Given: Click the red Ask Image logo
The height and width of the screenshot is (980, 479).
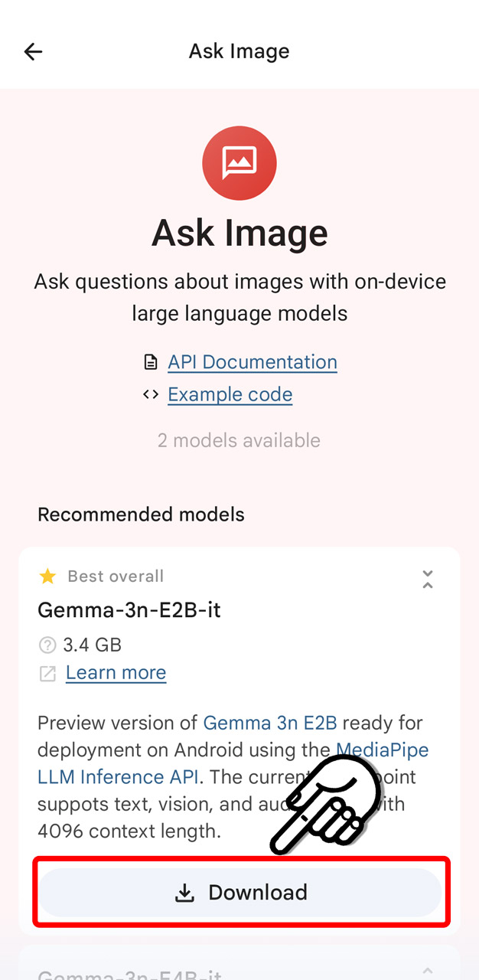Looking at the screenshot, I should [239, 163].
